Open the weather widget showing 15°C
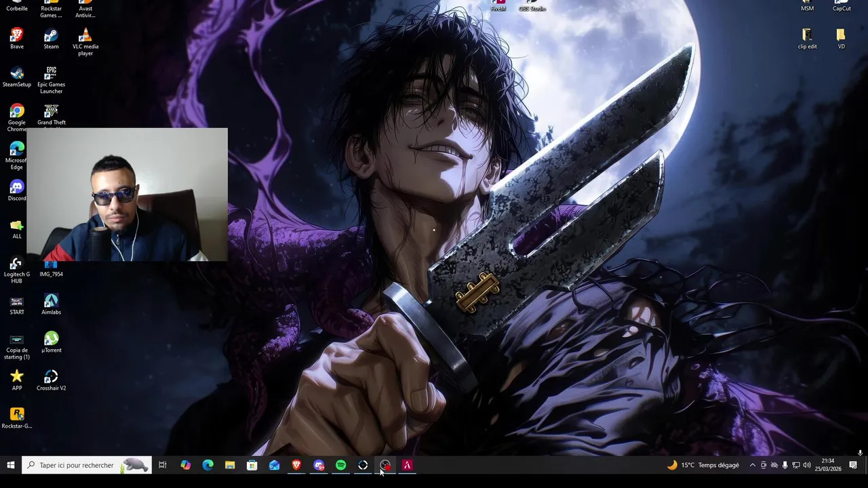 pos(703,465)
